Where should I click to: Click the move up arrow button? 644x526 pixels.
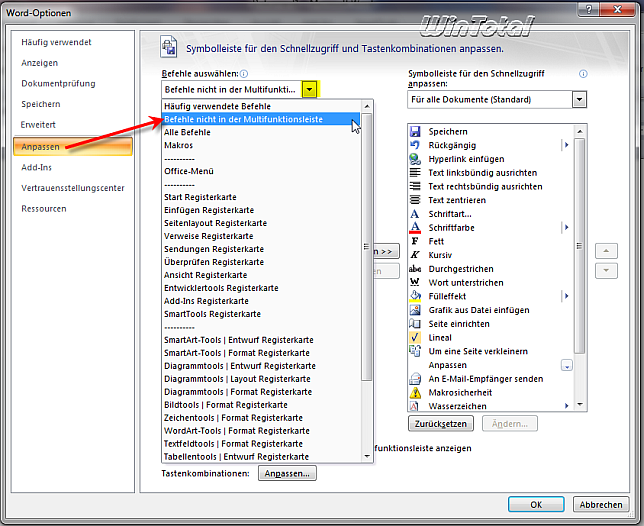pyautogui.click(x=606, y=251)
